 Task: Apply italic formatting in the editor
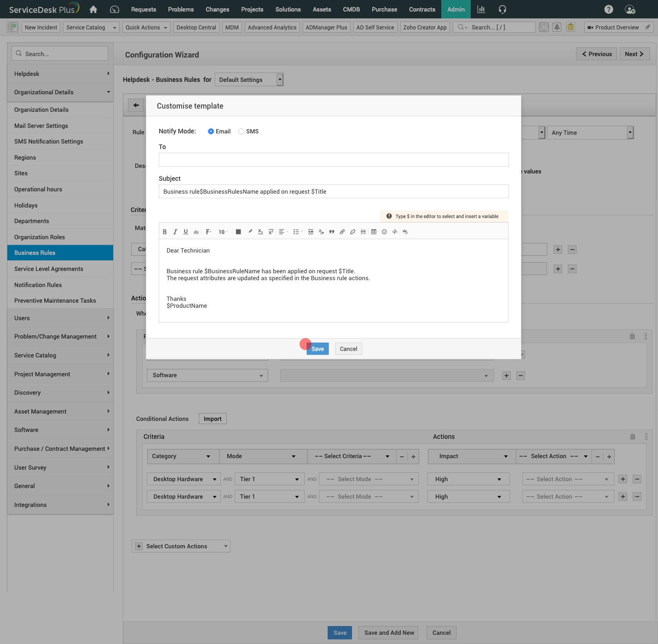[175, 232]
